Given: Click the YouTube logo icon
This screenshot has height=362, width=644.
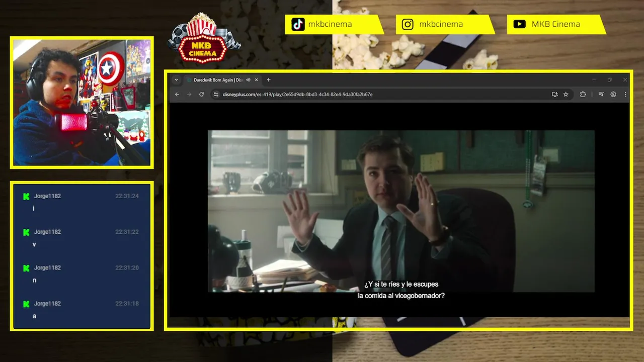Looking at the screenshot, I should pyautogui.click(x=519, y=24).
